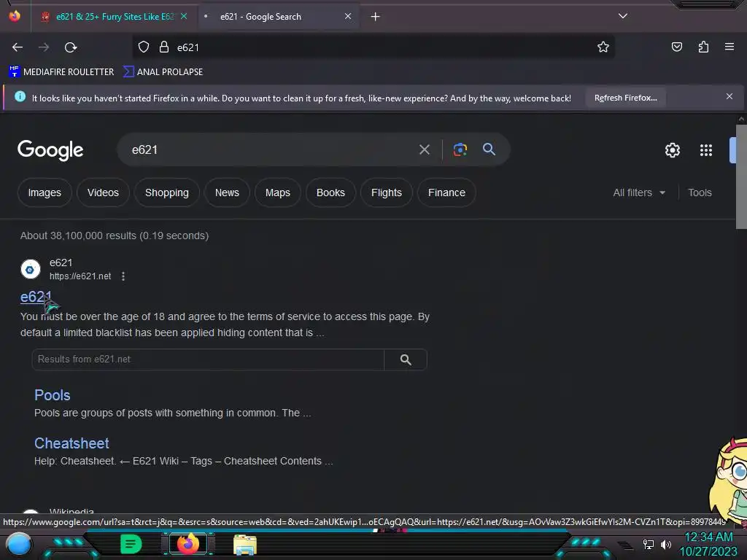Expand the list all tabs chevron

(x=623, y=16)
